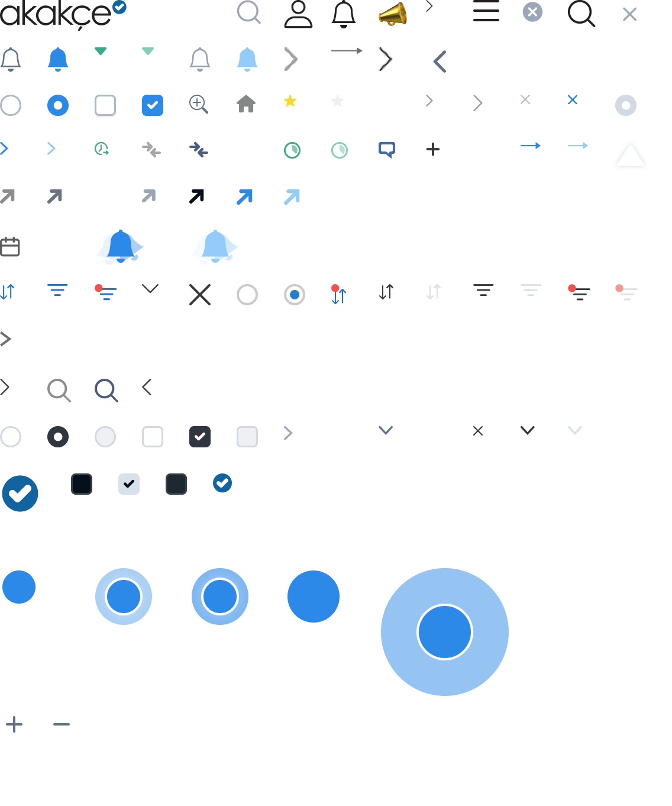Open the hamburger menu icon
Viewport: 672px width, 806px height.
coord(486,11)
